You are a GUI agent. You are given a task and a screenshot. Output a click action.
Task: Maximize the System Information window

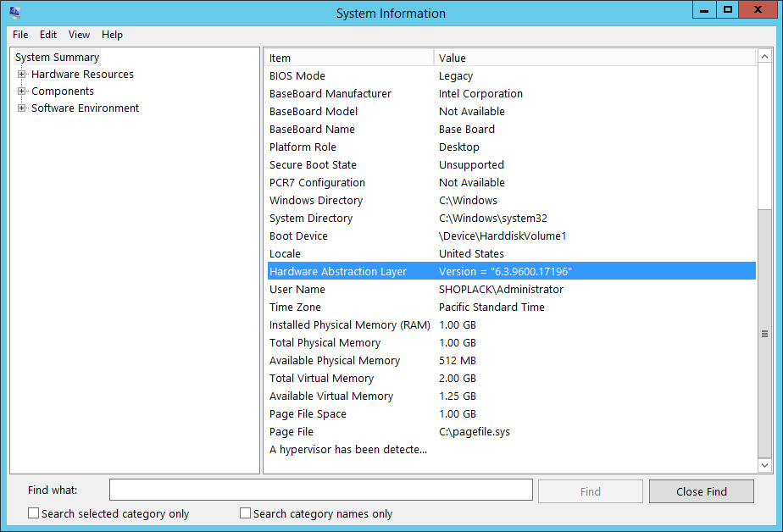[728, 10]
